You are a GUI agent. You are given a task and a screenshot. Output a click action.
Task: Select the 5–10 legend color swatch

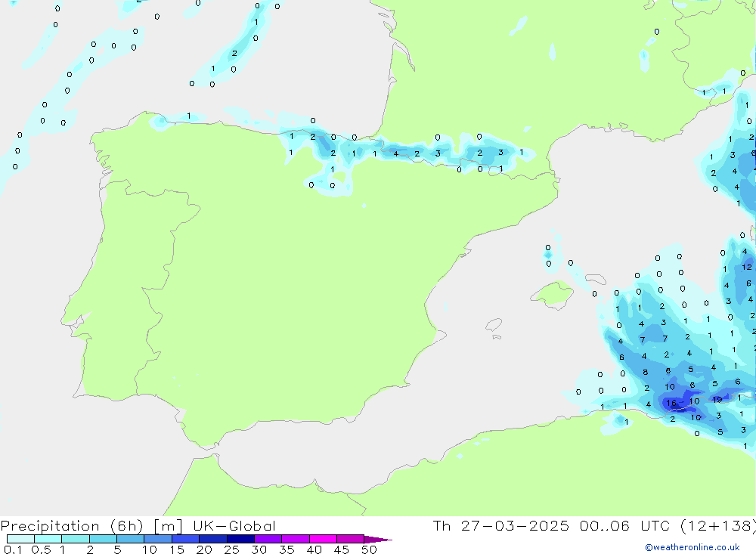131,539
